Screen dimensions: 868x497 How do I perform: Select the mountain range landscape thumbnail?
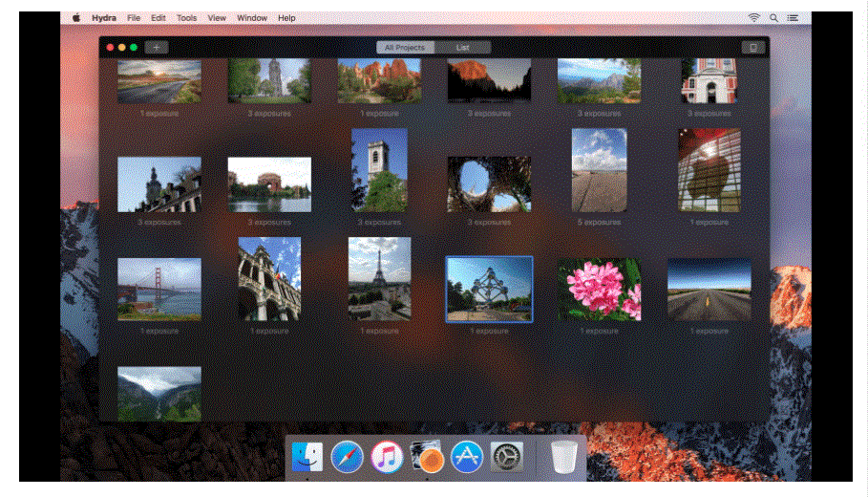pyautogui.click(x=599, y=81)
